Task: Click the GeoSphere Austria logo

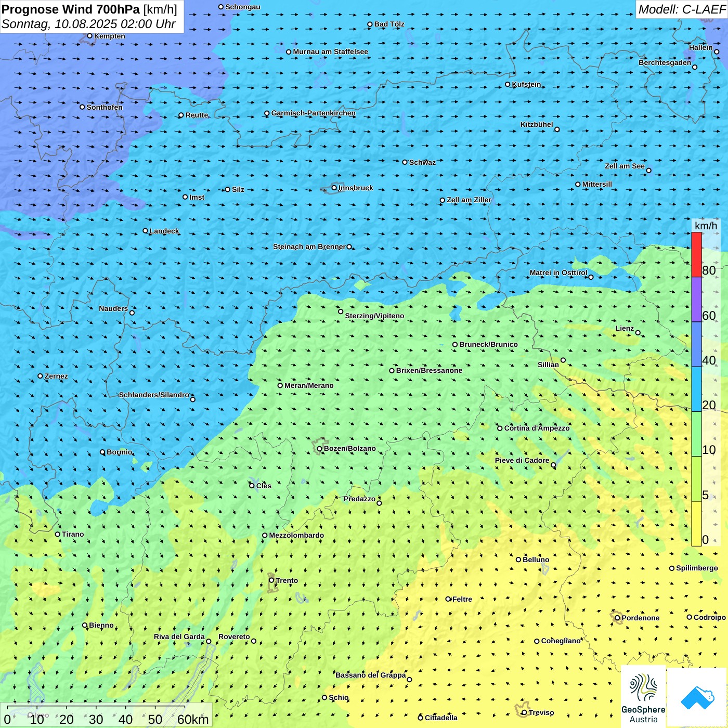Action: (643, 696)
